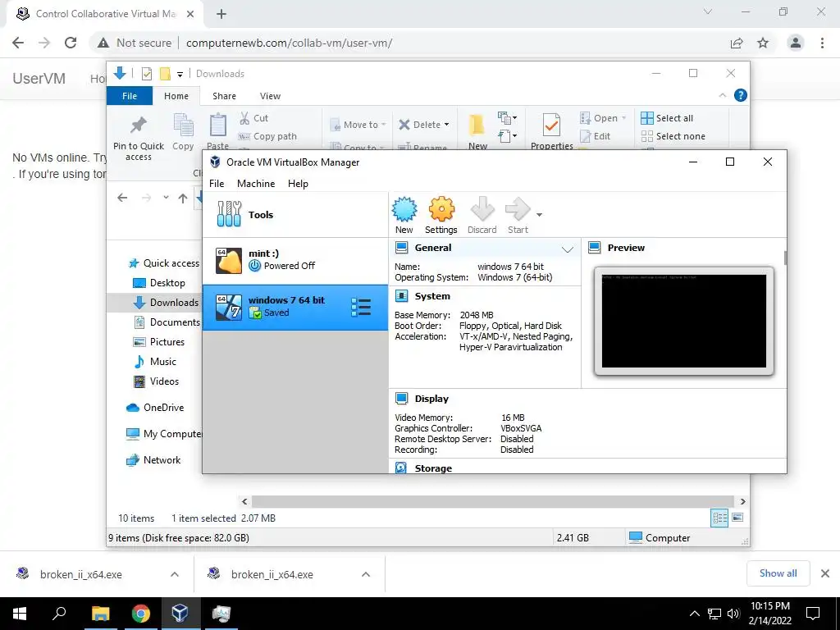840x630 pixels.
Task: Click Cut in Explorer ribbon
Action: coord(253,118)
